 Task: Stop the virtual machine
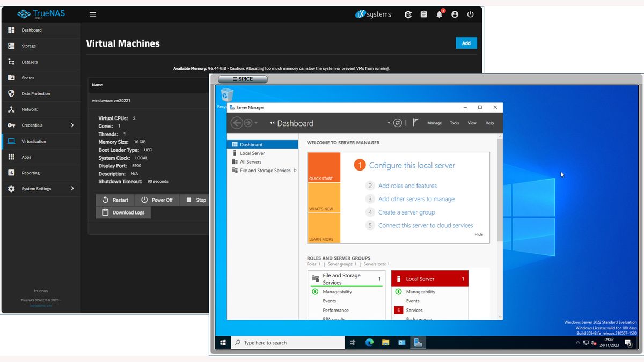click(195, 200)
